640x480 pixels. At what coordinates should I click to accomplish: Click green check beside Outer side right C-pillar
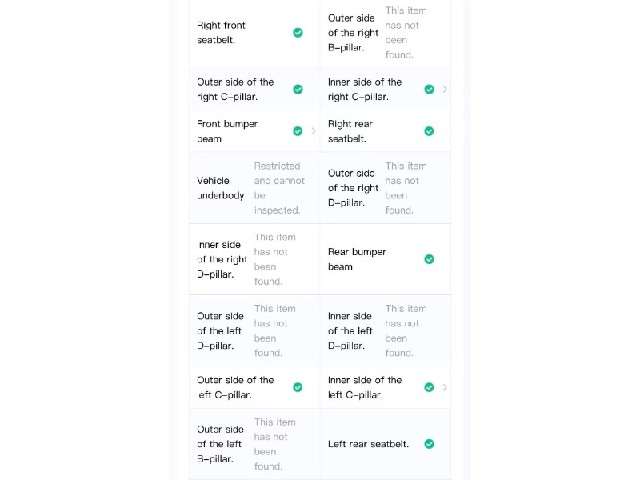[x=298, y=89]
